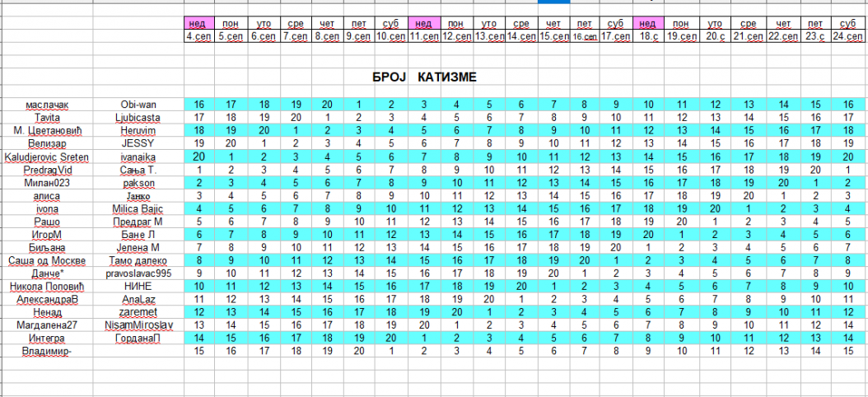Click the ivanaika cell
Viewport: 868px width, 397px height.
(x=138, y=156)
